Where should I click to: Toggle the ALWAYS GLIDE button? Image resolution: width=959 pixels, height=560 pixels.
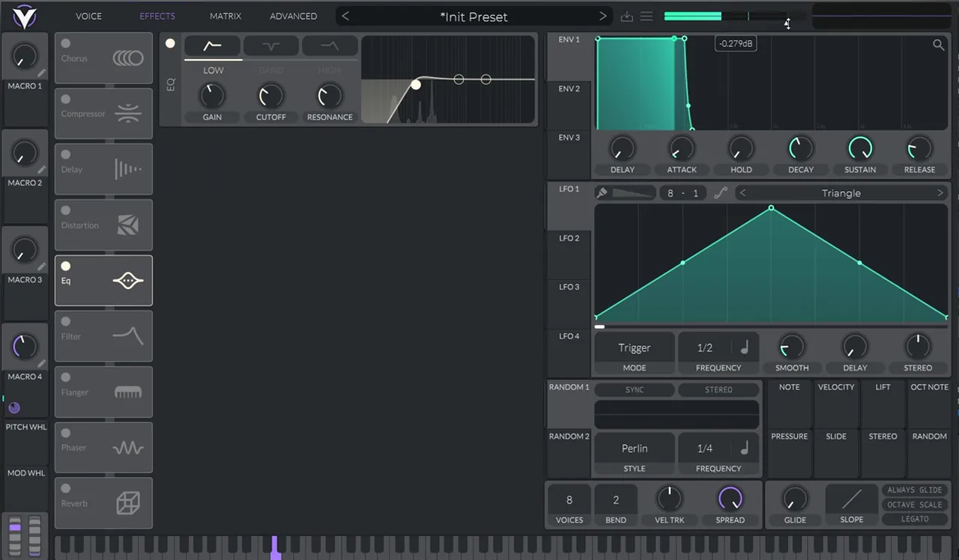tap(915, 490)
